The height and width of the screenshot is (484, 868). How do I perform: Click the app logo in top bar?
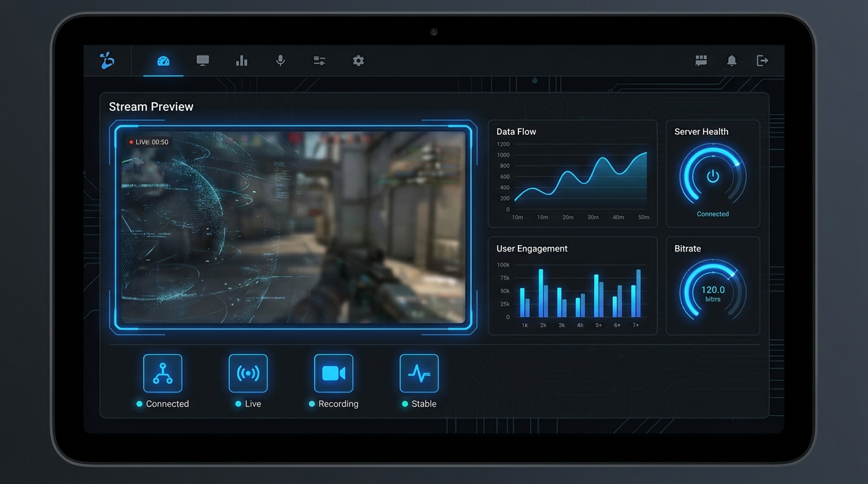(107, 60)
